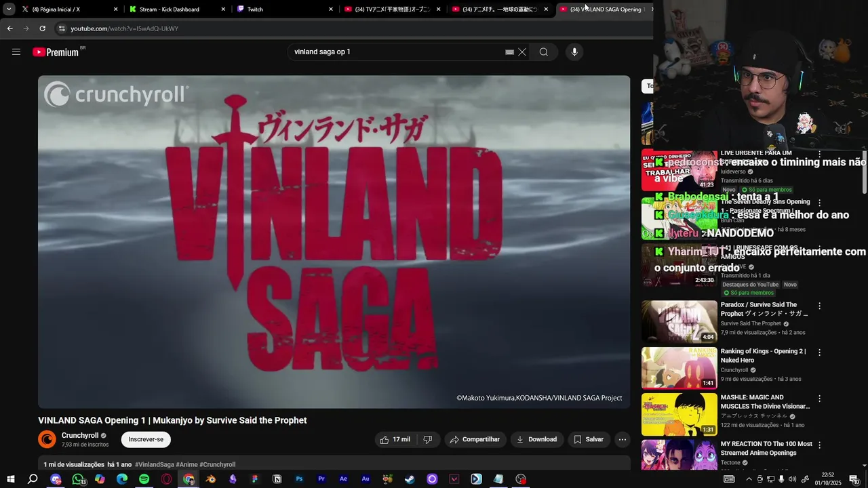Screen dimensions: 868x488
Task: Open Notion from taskbar
Action: pos(277,479)
